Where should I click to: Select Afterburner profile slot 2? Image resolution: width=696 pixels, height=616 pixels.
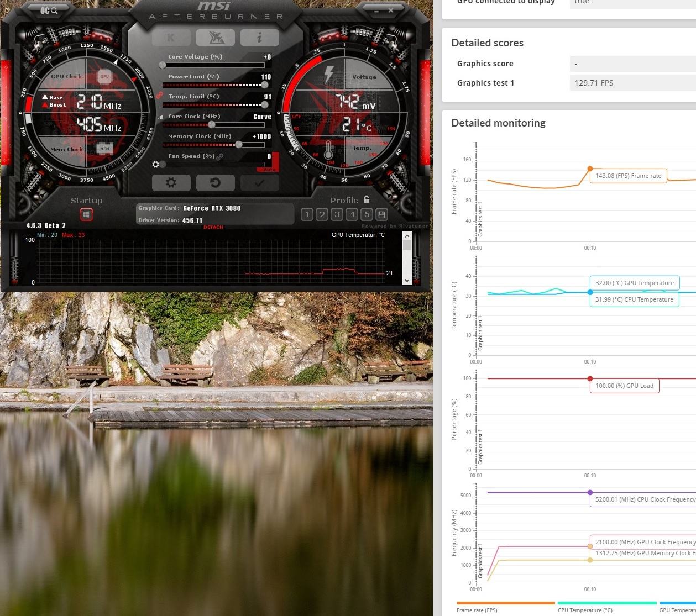pos(322,214)
